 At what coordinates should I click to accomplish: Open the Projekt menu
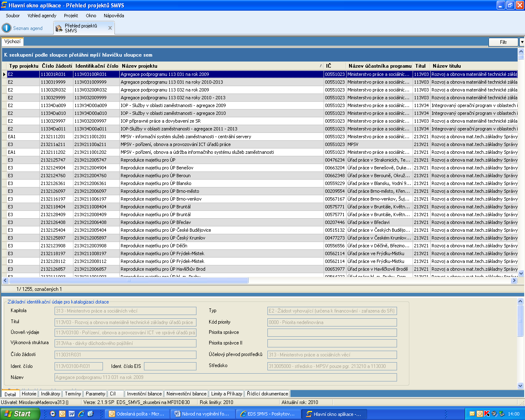pos(71,16)
